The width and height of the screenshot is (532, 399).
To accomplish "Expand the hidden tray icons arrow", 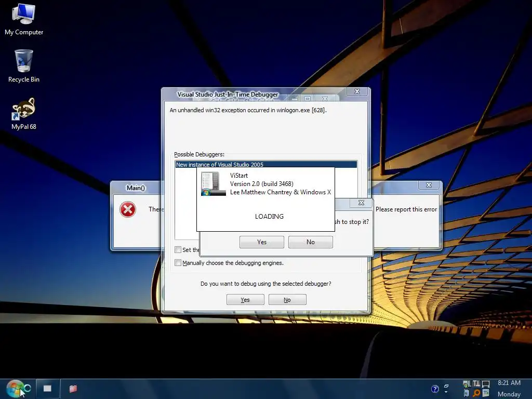I will click(446, 392).
